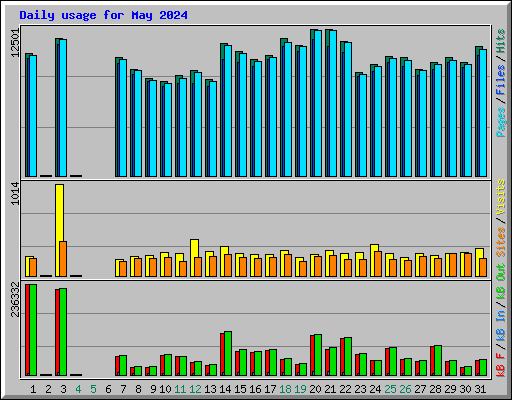This screenshot has width=512, height=400.
Task: Click green weekend day label 4
Action: (x=78, y=389)
